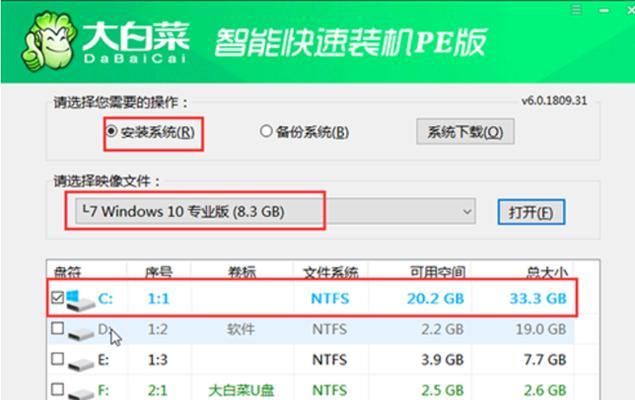Click the 2:1 index cell
The width and height of the screenshot is (635, 400).
coord(158,390)
